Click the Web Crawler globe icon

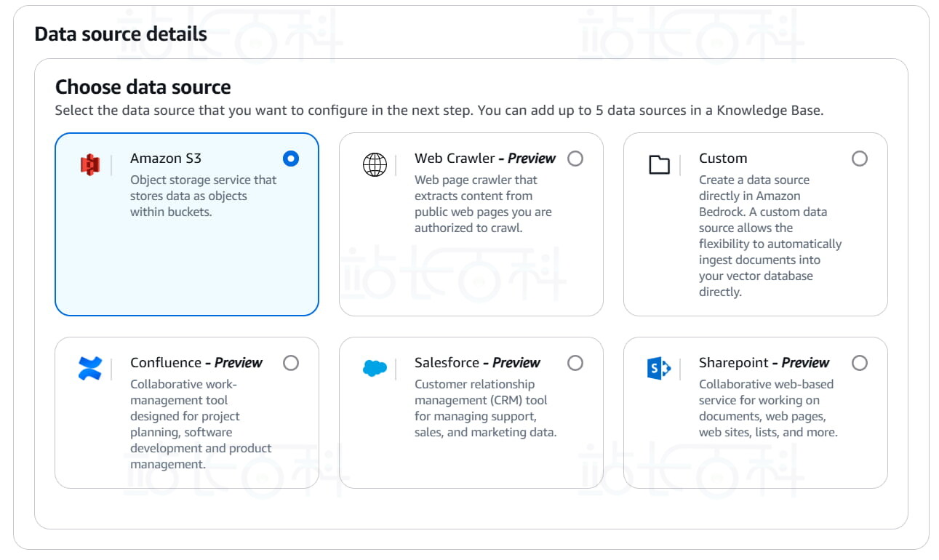pos(375,165)
